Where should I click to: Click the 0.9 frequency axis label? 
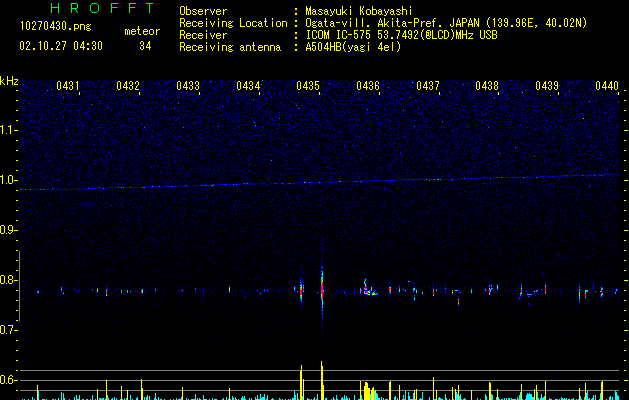[9, 230]
